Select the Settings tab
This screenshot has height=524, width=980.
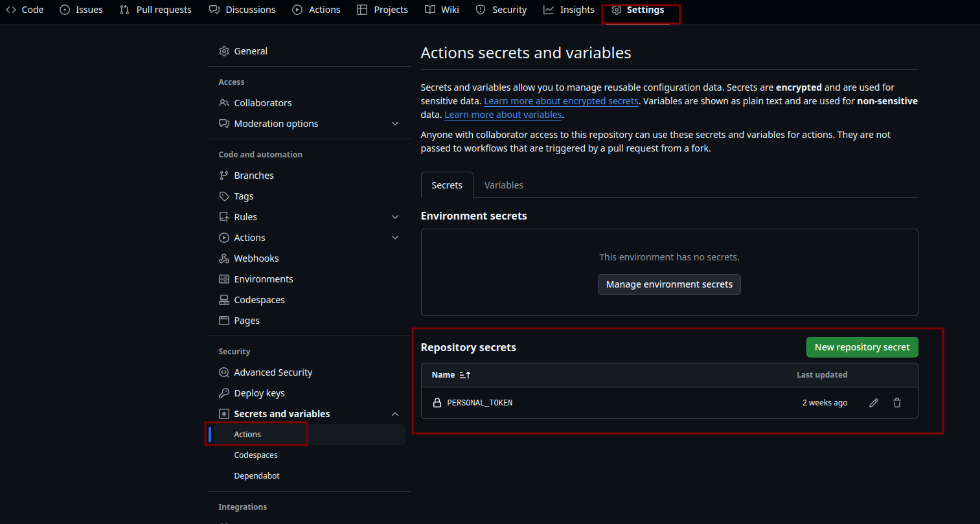coord(638,10)
